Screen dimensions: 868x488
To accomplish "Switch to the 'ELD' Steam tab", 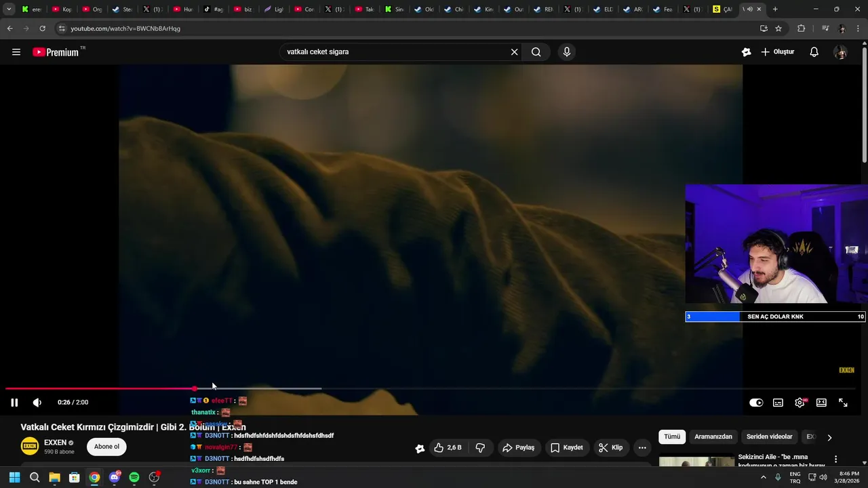I will pyautogui.click(x=601, y=9).
